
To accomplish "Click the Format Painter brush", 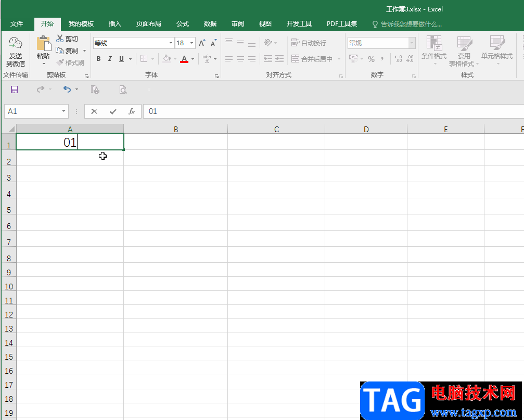I will point(70,62).
